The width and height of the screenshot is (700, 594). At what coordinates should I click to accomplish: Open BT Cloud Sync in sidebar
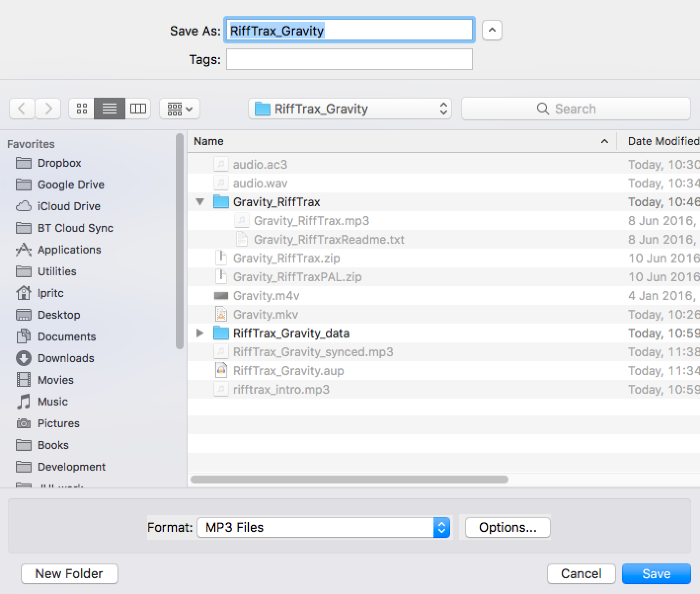[64, 228]
